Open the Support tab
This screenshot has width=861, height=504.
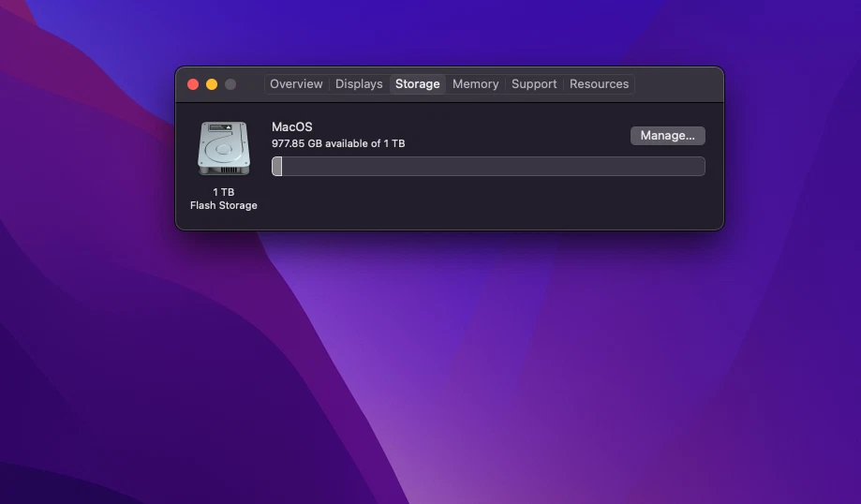534,84
